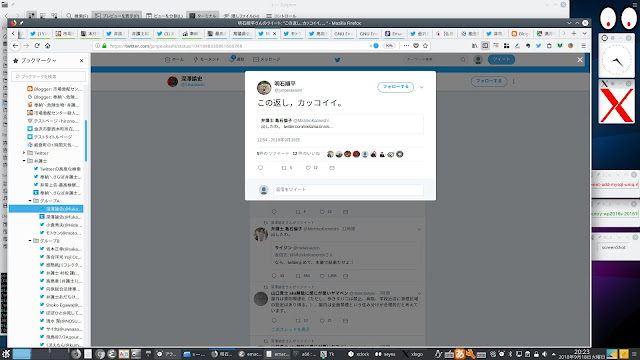640x360 pixels.
Task: Open Twitter モーメント
Action: (206, 60)
